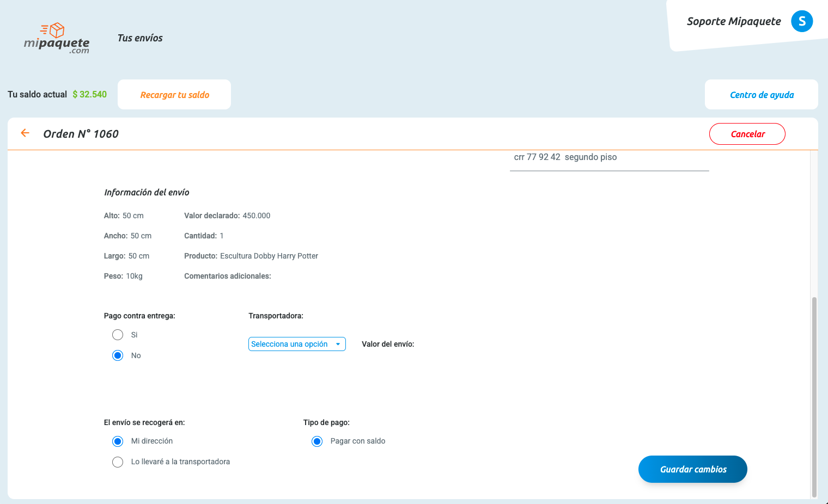The image size is (828, 504).
Task: Click the mipaquete.com logo
Action: pos(57,39)
